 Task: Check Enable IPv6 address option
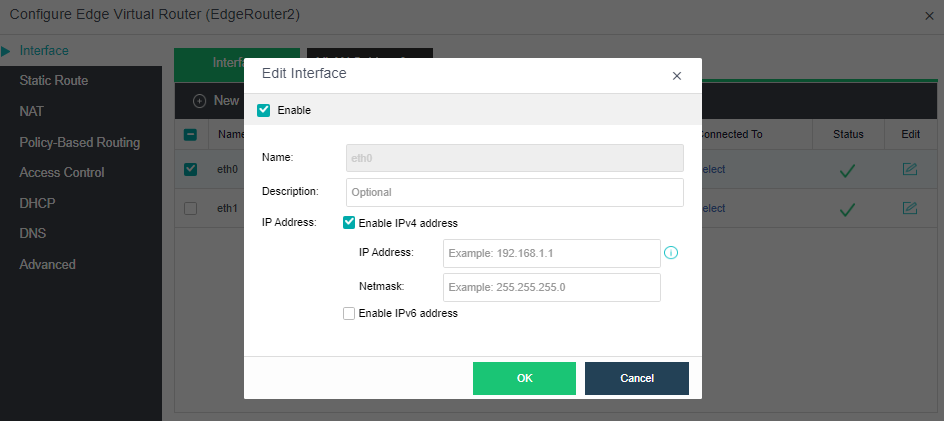pyautogui.click(x=349, y=313)
